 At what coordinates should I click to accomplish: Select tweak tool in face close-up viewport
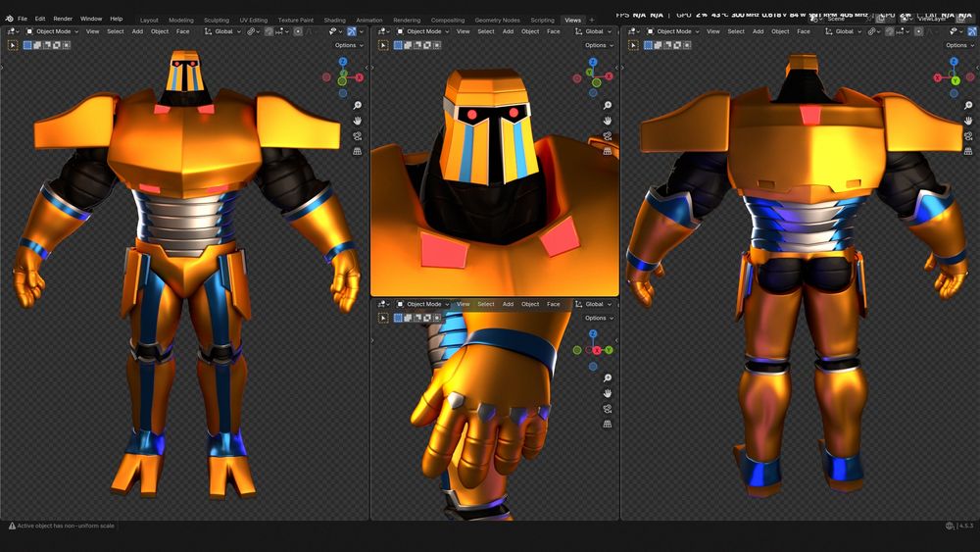pyautogui.click(x=383, y=45)
